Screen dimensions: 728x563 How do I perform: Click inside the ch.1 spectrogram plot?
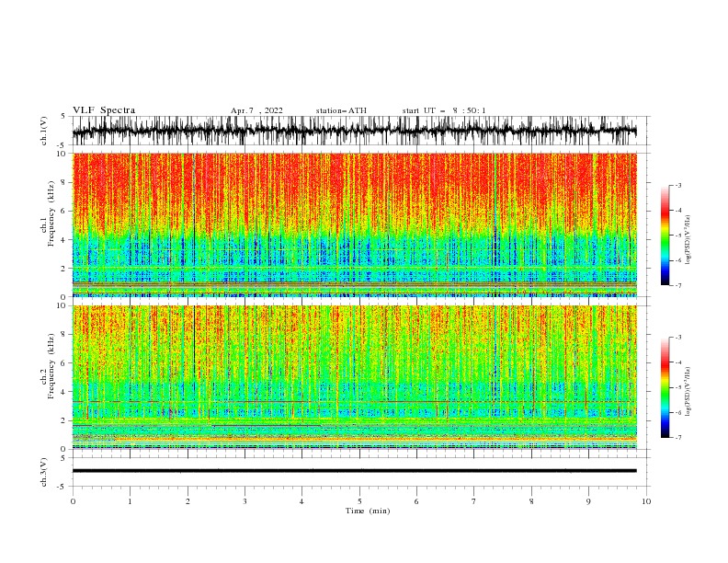coord(354,224)
